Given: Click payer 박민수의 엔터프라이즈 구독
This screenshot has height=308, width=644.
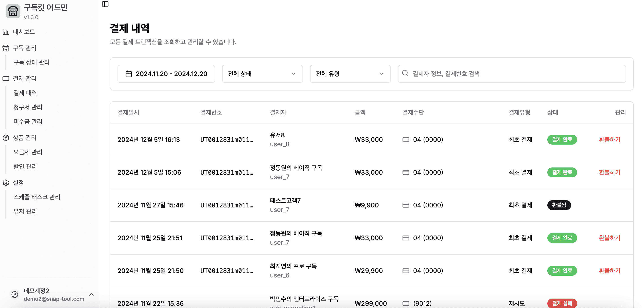Looking at the screenshot, I should pos(304,299).
